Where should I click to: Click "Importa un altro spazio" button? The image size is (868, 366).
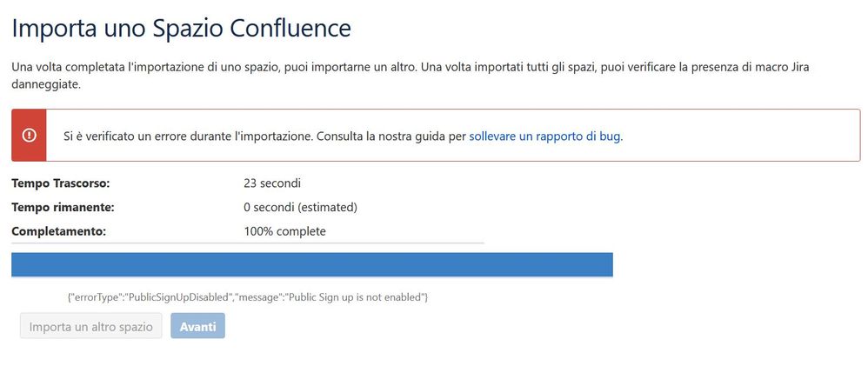pyautogui.click(x=90, y=326)
